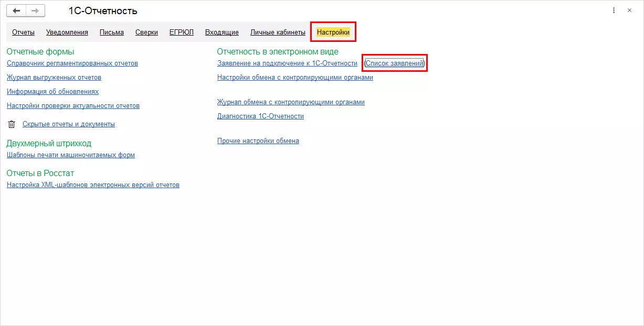Open Заявление на подключение к 1С-Отчетности

(x=287, y=63)
